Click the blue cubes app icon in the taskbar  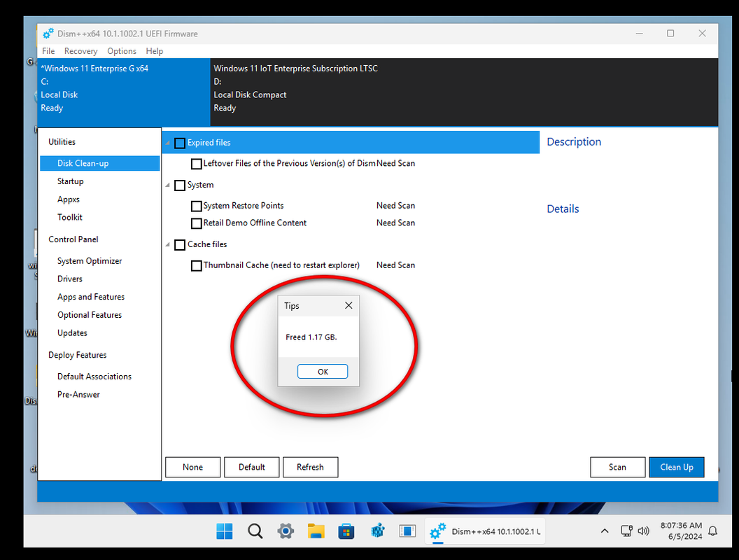tap(377, 531)
